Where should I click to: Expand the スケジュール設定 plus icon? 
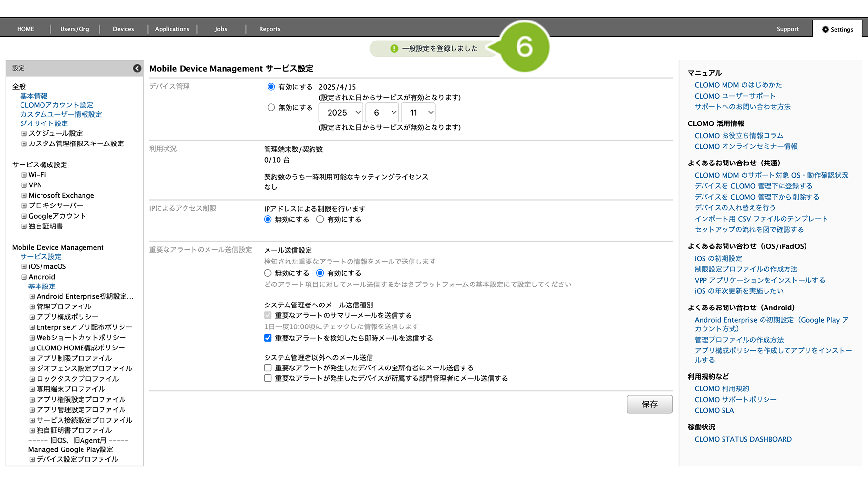pos(24,133)
